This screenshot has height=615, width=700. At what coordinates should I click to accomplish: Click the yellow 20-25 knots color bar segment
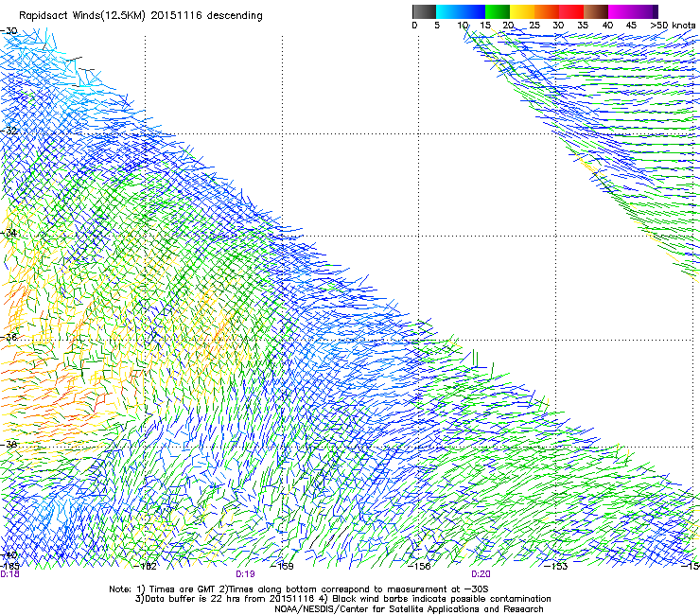[522, 11]
